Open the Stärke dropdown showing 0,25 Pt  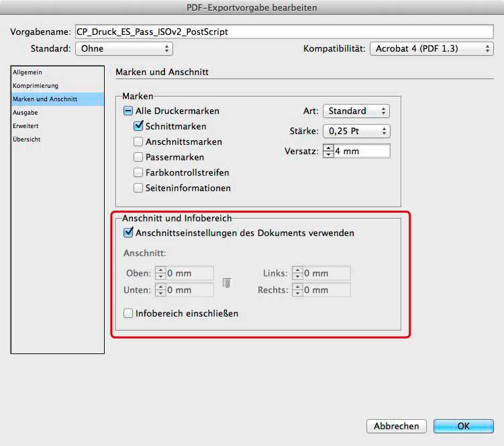click(x=356, y=131)
